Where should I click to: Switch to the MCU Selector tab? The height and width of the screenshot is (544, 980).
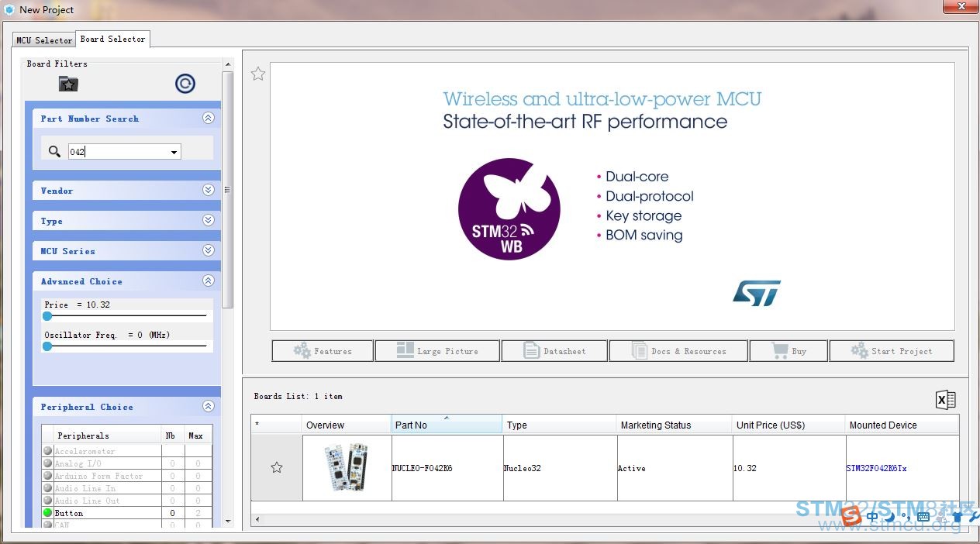coord(44,40)
